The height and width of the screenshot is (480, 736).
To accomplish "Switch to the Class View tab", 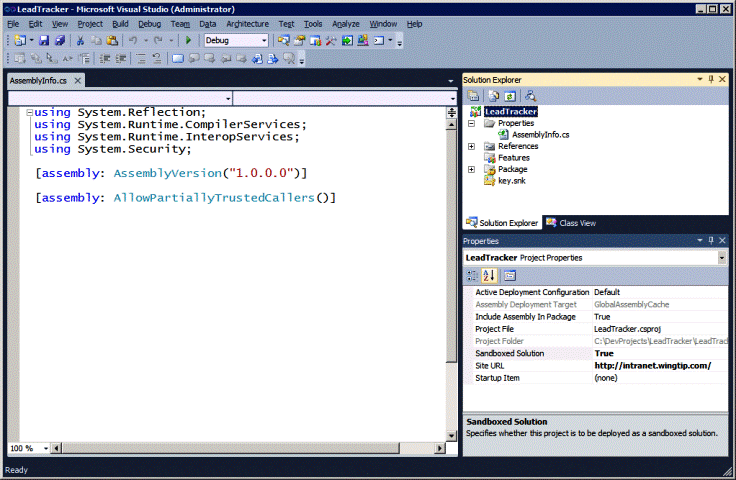I will 571,223.
